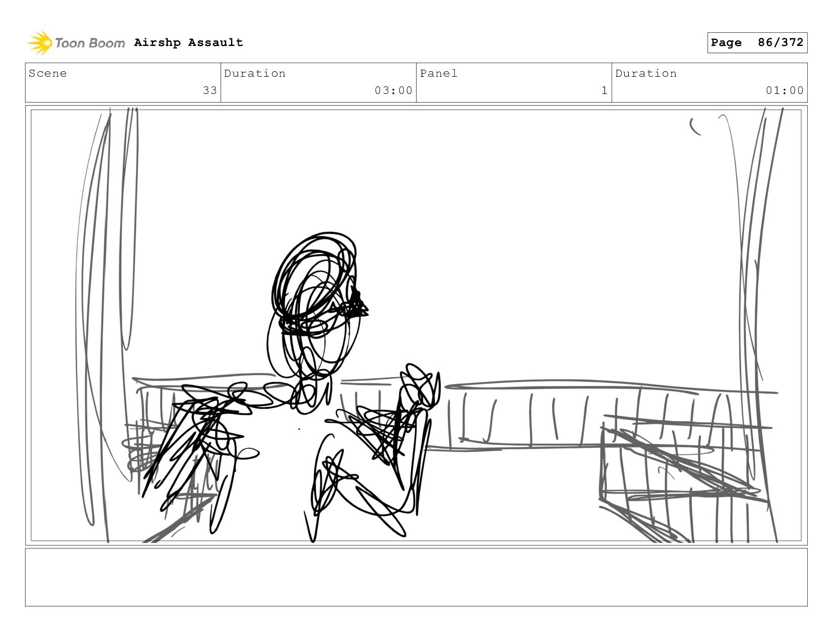Click the Toon Boom logo
Screen dimensions: 834x644
[76, 43]
